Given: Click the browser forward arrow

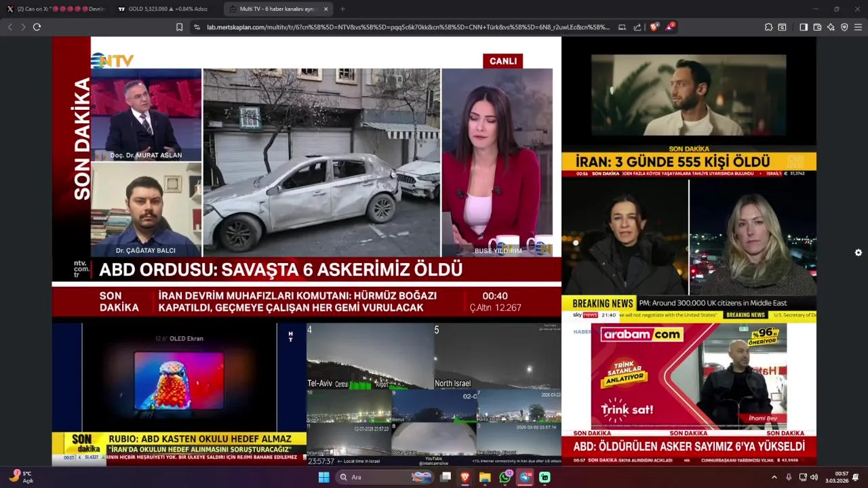Looking at the screenshot, I should pyautogui.click(x=23, y=27).
